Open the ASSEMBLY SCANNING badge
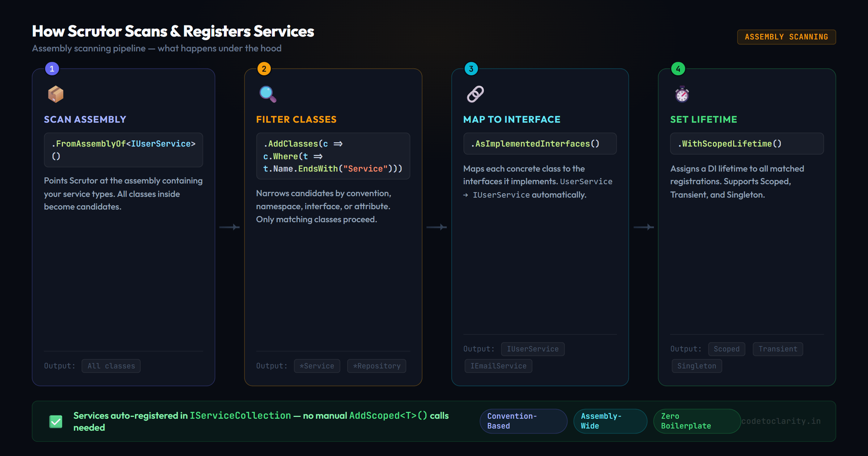This screenshot has width=868, height=456. pyautogui.click(x=786, y=37)
